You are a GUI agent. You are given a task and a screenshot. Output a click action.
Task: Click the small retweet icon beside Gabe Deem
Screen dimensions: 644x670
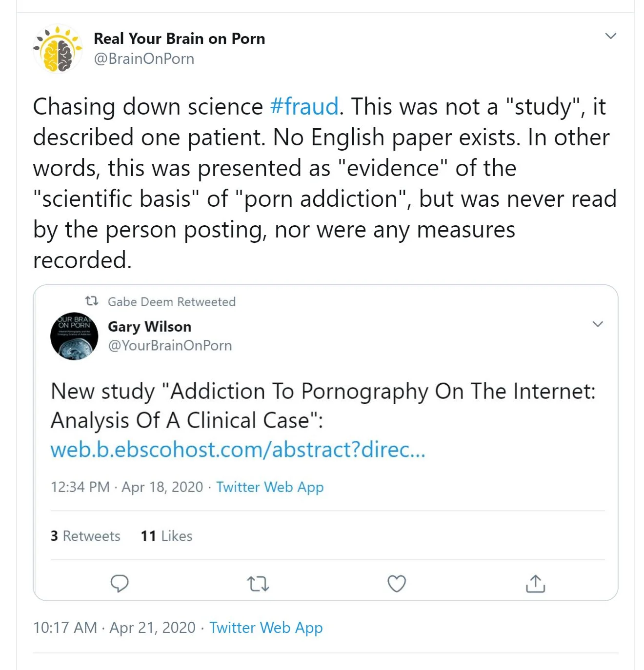[92, 301]
